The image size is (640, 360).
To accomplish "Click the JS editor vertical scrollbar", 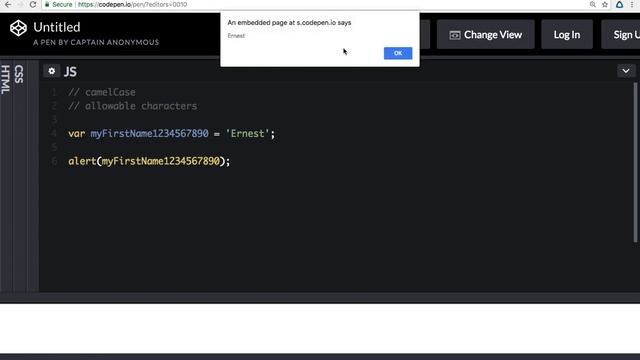I will pos(635,162).
